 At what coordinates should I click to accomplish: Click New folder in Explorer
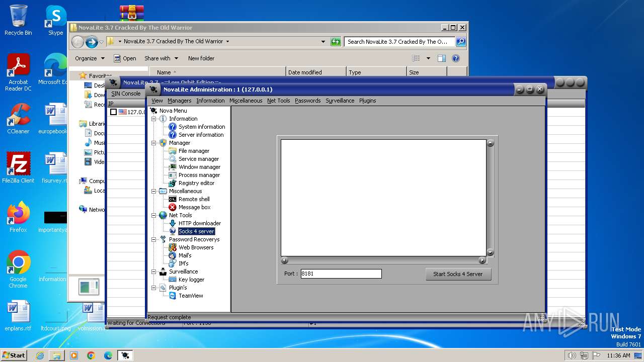click(x=201, y=58)
